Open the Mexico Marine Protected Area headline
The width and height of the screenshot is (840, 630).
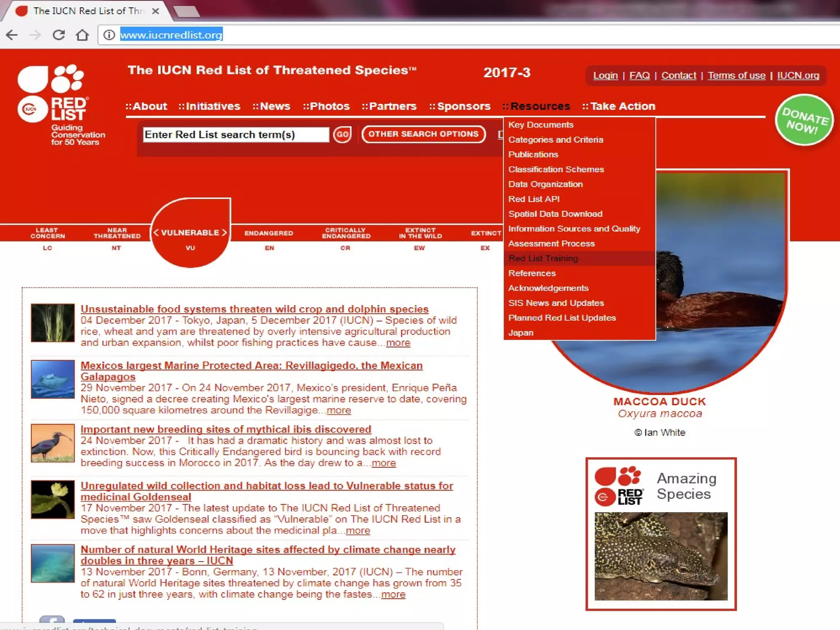251,371
